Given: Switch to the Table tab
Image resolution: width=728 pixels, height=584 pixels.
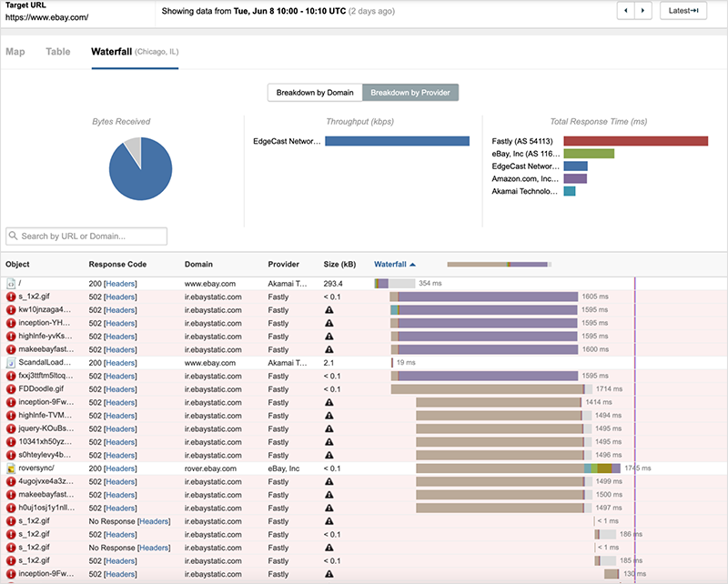Looking at the screenshot, I should pos(58,51).
